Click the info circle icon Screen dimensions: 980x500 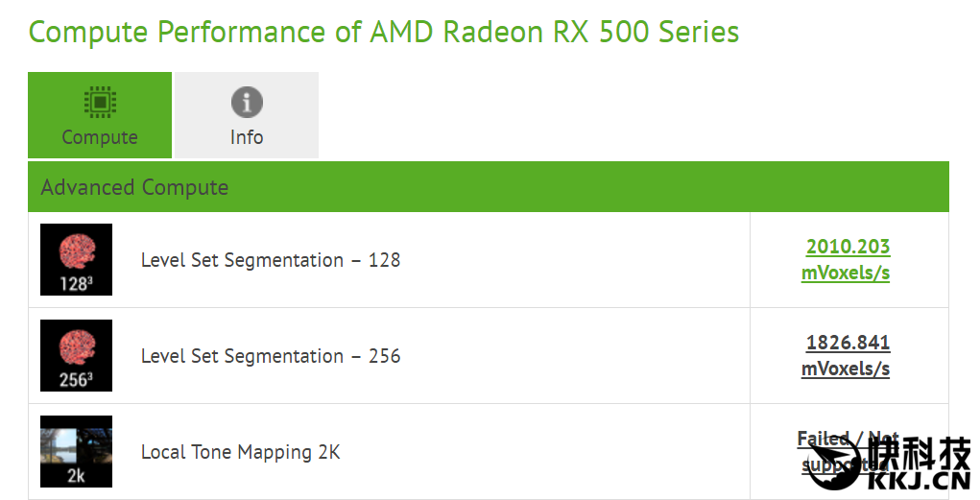pyautogui.click(x=247, y=102)
